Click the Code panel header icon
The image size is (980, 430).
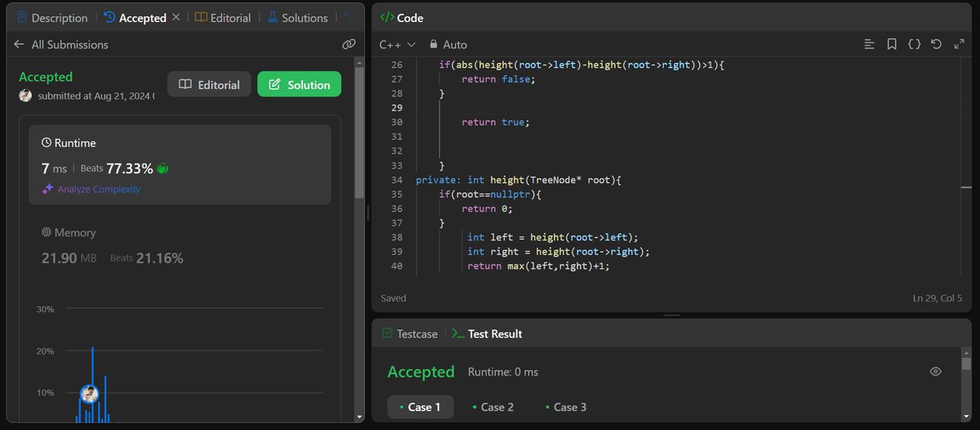pyautogui.click(x=387, y=17)
